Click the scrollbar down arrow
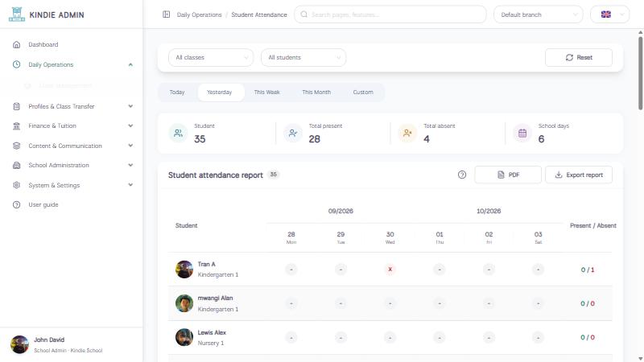 [x=640, y=359]
